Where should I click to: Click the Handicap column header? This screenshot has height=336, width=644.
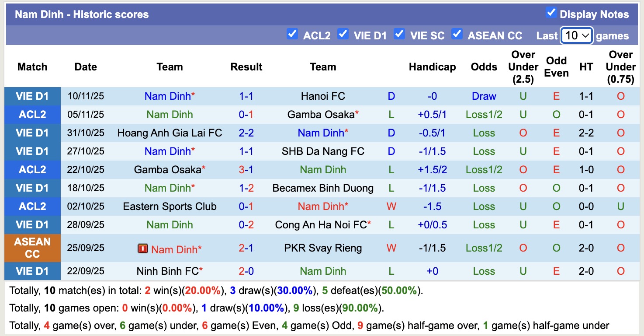click(x=432, y=67)
